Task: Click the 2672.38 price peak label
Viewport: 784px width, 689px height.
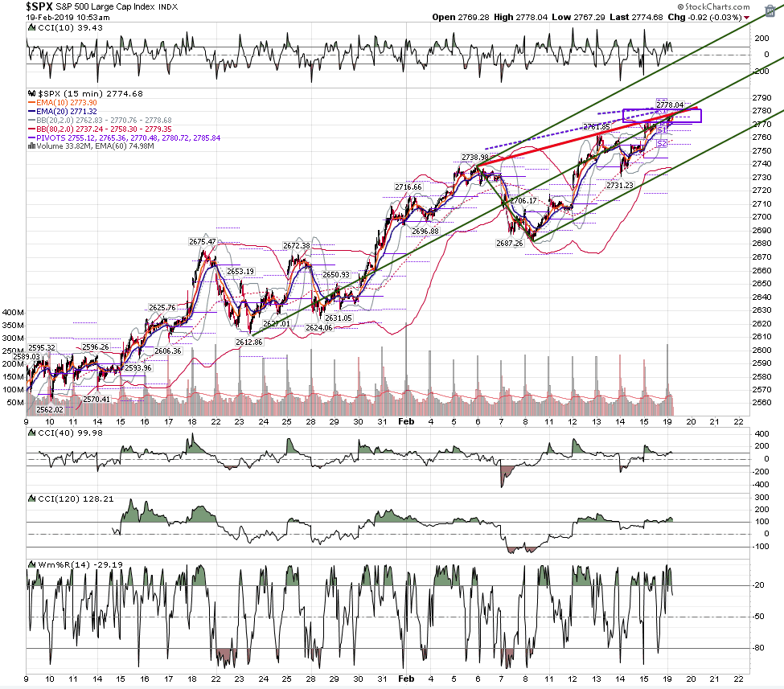Action: pos(297,246)
